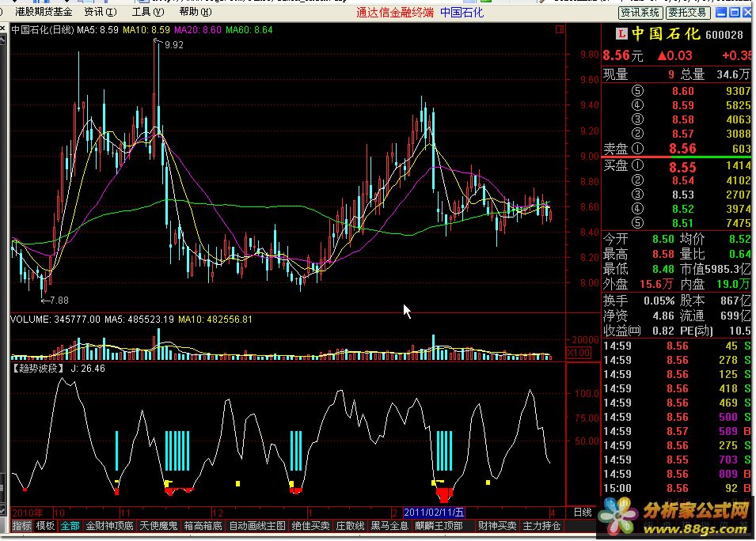756x541 pixels.
Task: Switch to the 庄散线 indicator
Action: click(350, 526)
